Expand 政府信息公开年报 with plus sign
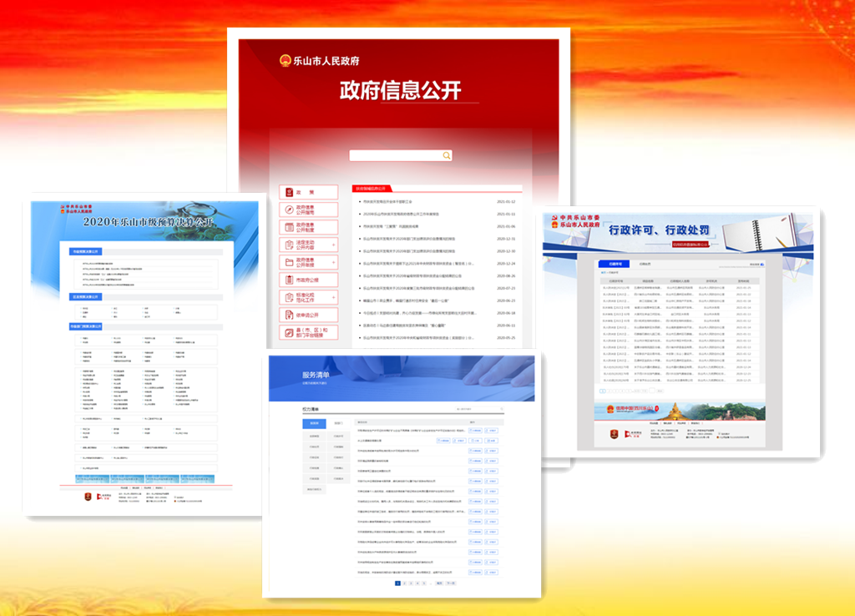Viewport: 855px width, 616px height. click(x=333, y=262)
